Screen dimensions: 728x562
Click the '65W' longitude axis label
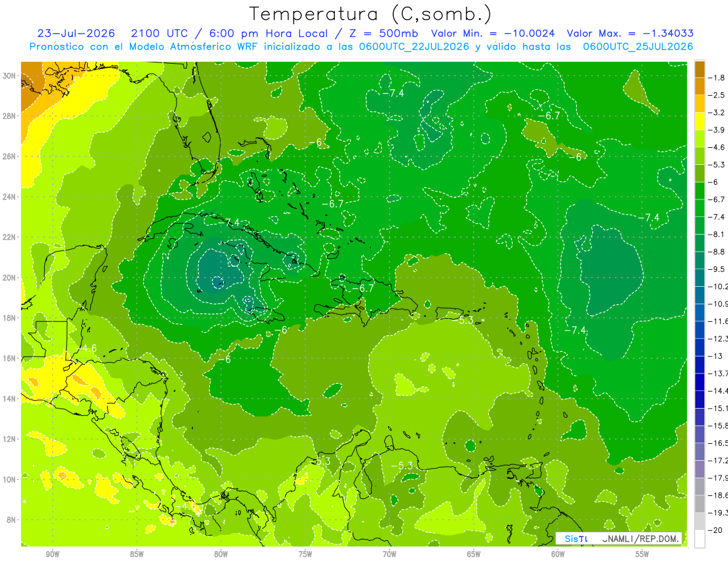(474, 554)
